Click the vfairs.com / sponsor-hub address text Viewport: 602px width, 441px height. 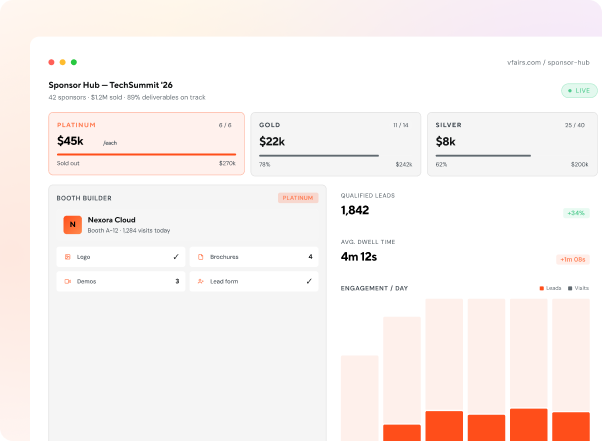pyautogui.click(x=548, y=62)
